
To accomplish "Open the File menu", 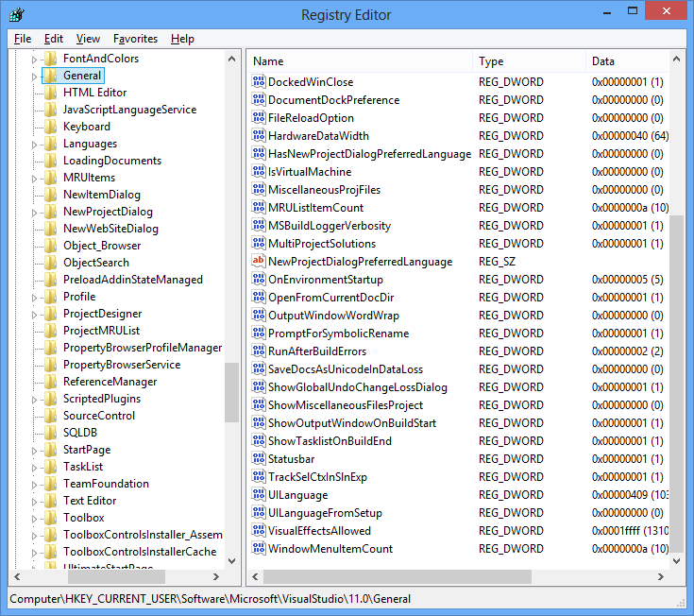I will (23, 39).
